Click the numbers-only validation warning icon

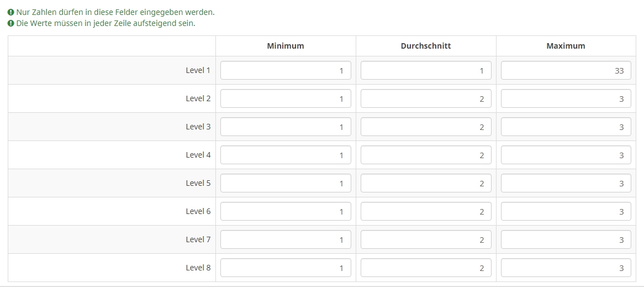(x=10, y=12)
